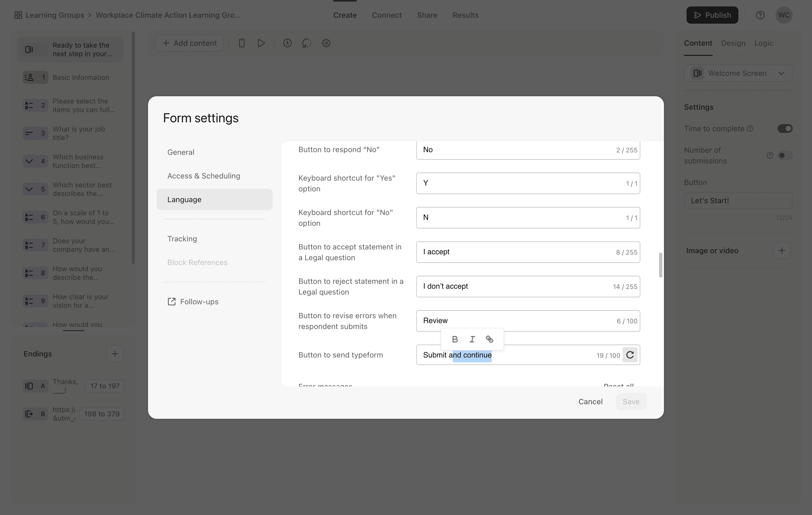Open the Content panel tab
The width and height of the screenshot is (812, 515).
698,43
